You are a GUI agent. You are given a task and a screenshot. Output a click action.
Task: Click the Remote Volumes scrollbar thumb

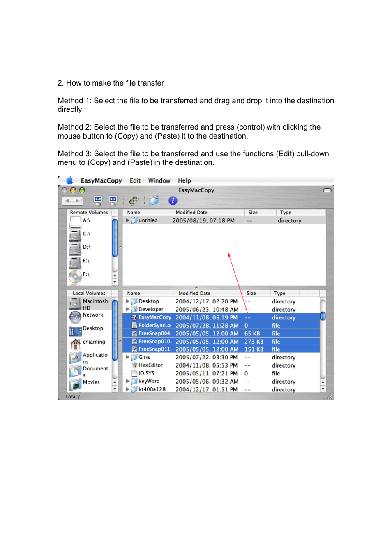coord(115,238)
